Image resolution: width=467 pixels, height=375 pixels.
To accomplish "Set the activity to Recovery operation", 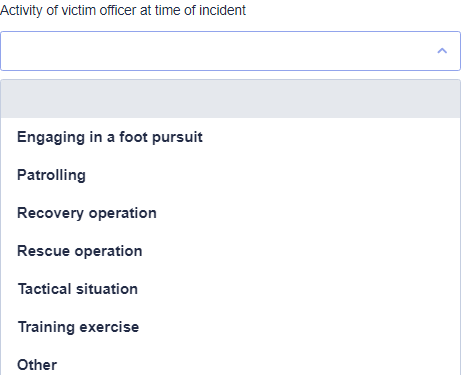I will [230, 213].
